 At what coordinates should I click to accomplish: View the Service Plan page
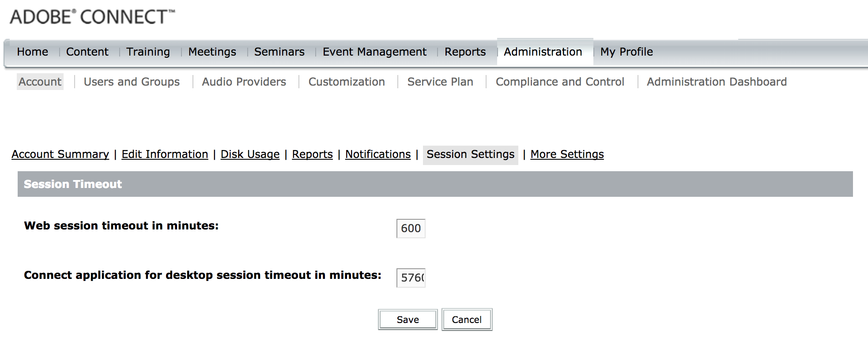coord(440,82)
